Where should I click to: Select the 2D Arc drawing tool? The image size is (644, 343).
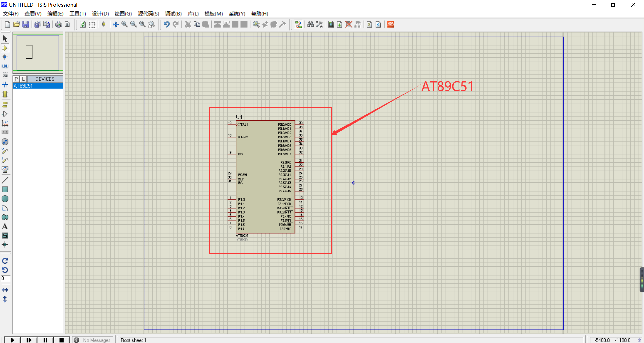[5, 208]
